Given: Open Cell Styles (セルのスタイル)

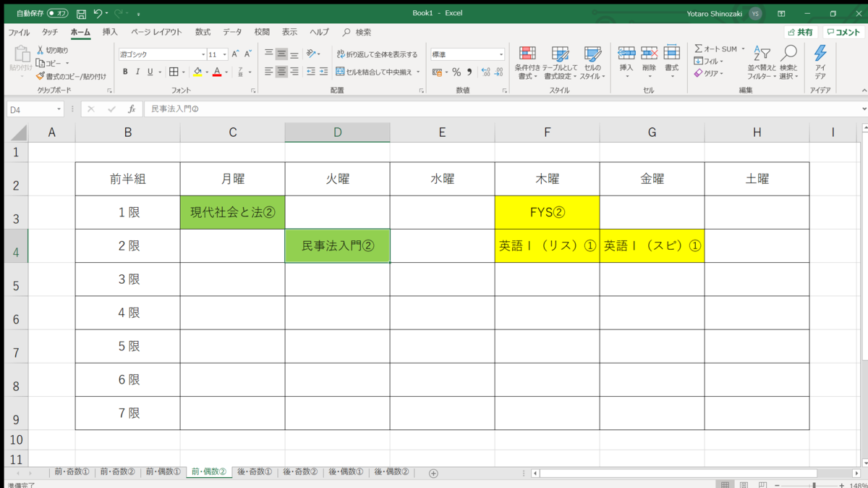Looking at the screenshot, I should [x=592, y=63].
